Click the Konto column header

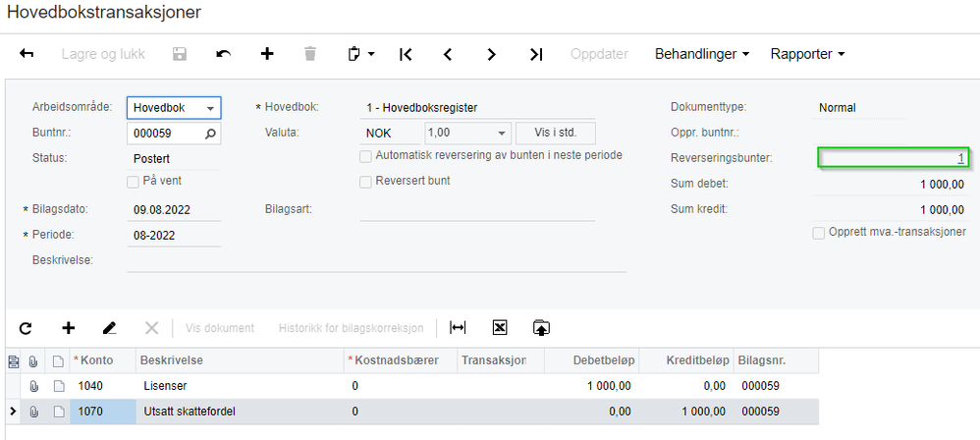point(103,360)
